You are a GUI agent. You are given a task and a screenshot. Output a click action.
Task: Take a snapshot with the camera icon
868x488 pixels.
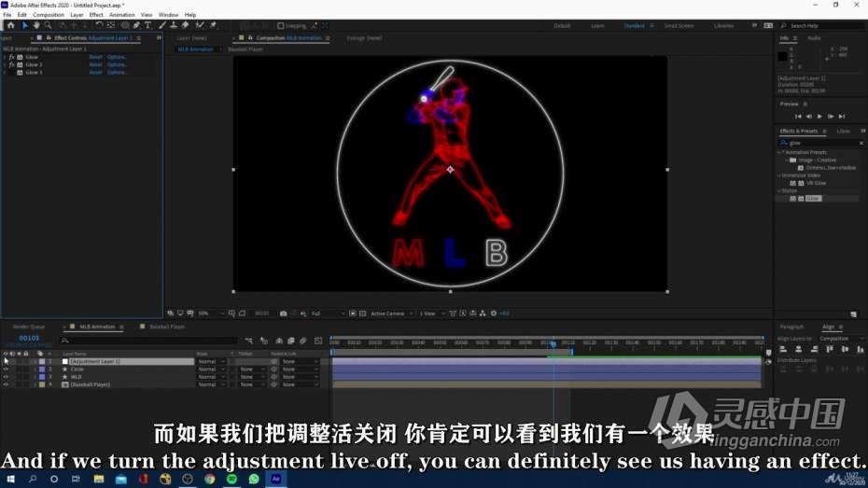click(284, 314)
